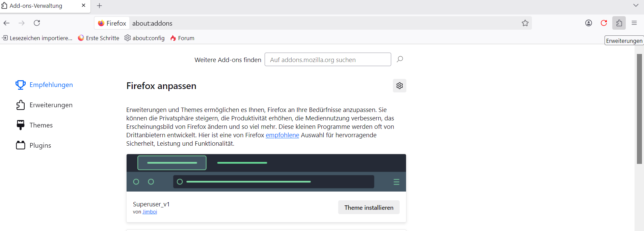
Task: Click the Superuser_v1 theme name
Action: coord(151,204)
